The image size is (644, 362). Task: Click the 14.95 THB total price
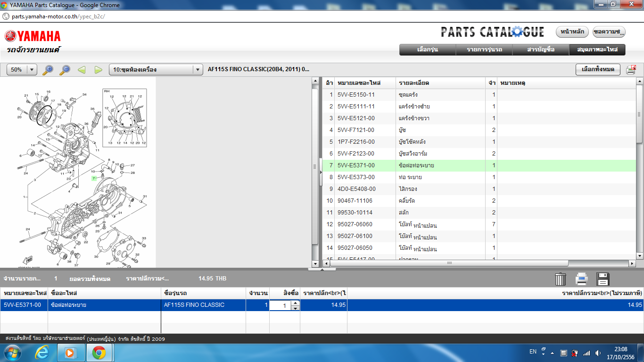point(213,279)
